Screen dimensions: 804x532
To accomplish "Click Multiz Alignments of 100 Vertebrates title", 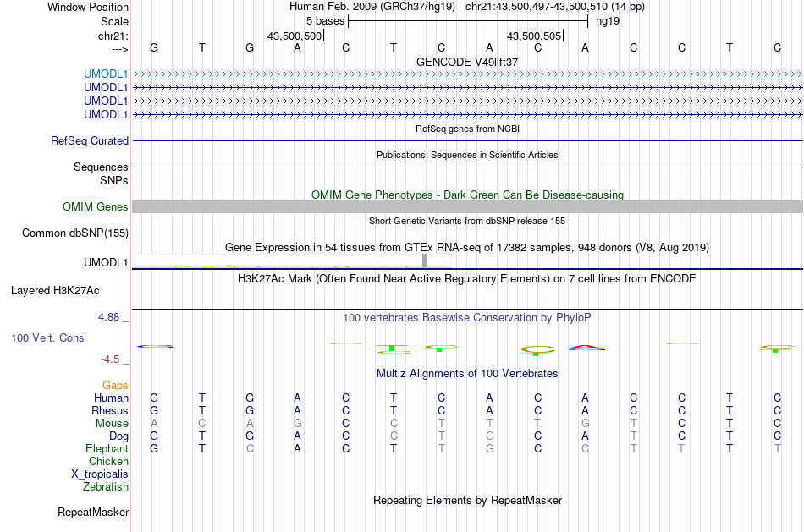I will coord(467,373).
